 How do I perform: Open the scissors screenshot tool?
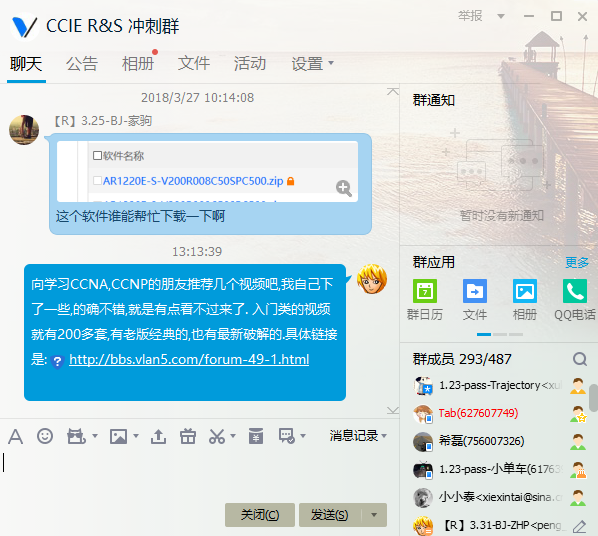(x=217, y=436)
